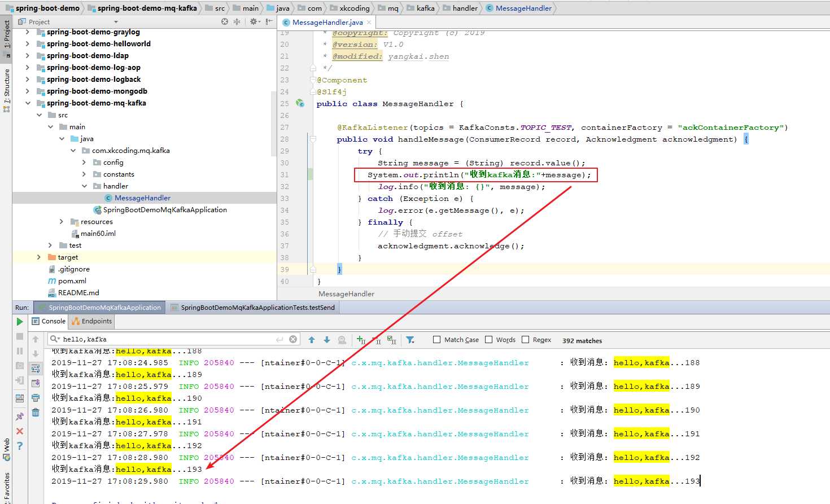Image resolution: width=830 pixels, height=504 pixels.
Task: Enable the Words checkbox
Action: 489,340
